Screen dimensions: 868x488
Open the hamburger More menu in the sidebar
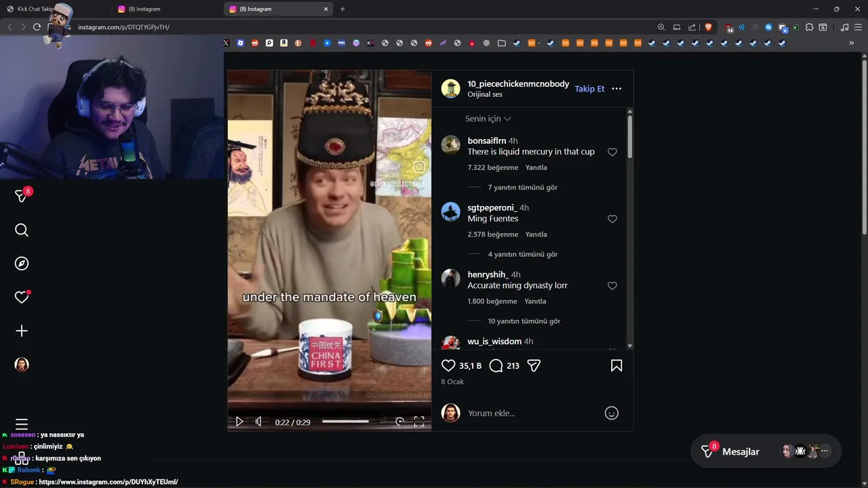pyautogui.click(x=22, y=424)
